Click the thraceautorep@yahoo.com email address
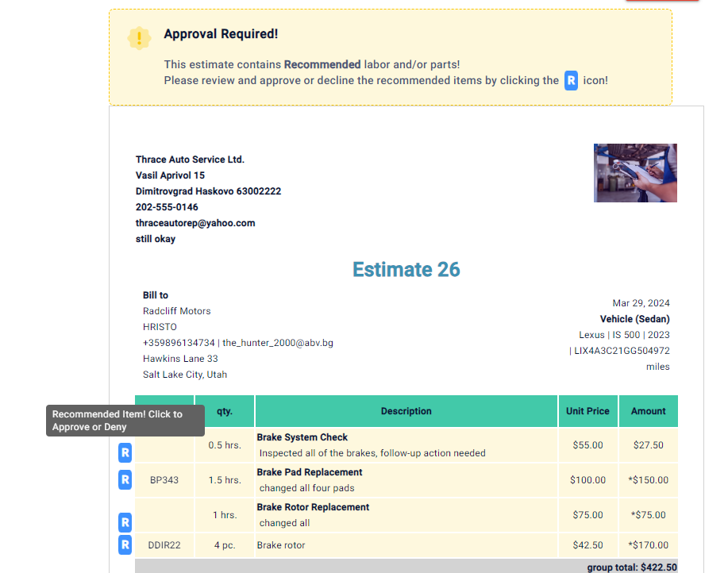This screenshot has height=573, width=728. click(195, 223)
